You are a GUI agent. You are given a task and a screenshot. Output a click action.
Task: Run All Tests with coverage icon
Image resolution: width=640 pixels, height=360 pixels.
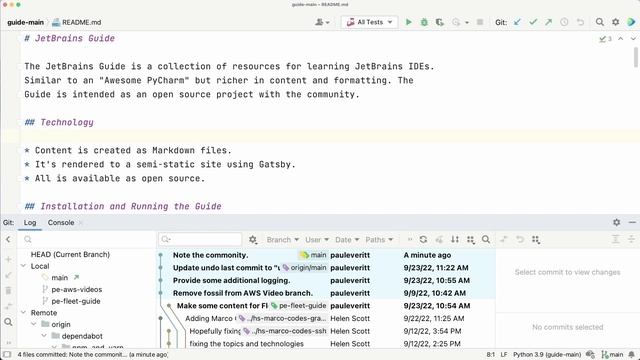[440, 22]
